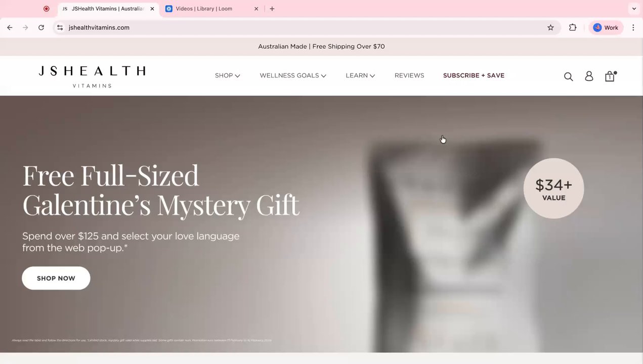This screenshot has width=643, height=364.
Task: Open the shopping bag cart icon
Action: click(610, 76)
